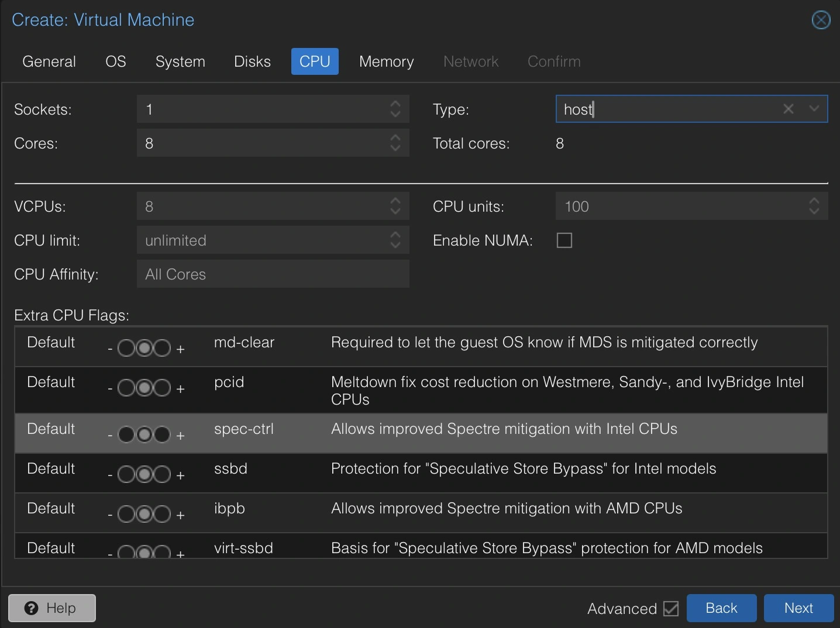Select the middle default option for ibpb

[144, 514]
